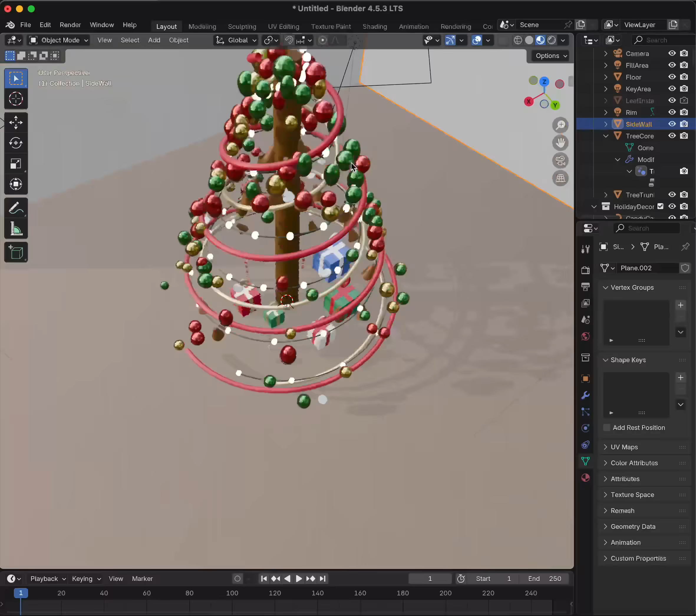This screenshot has height=616, width=696.
Task: Activate the Rotate tool
Action: click(x=16, y=143)
